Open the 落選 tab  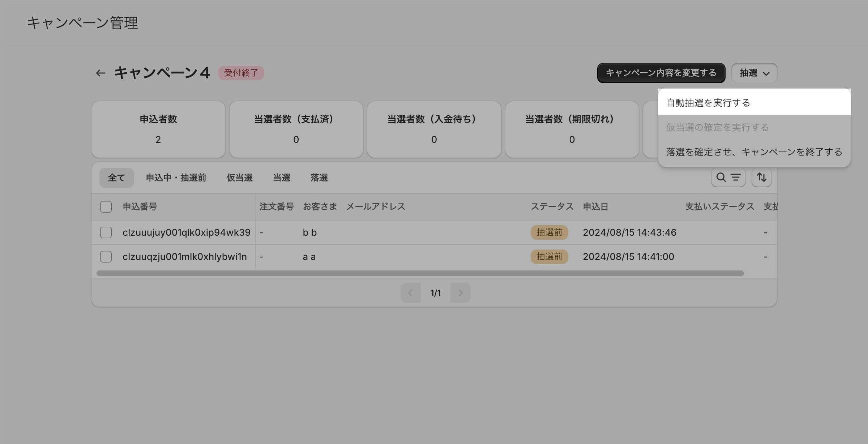click(x=319, y=178)
